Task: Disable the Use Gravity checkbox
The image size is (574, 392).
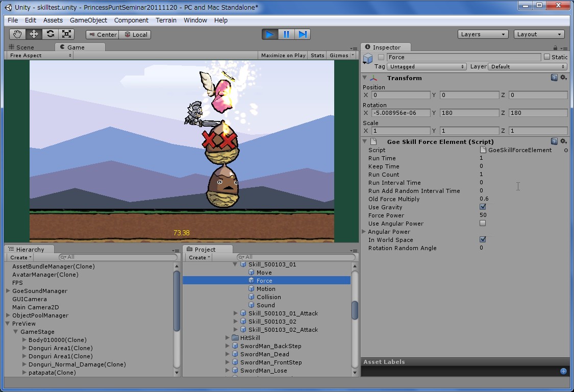Action: pyautogui.click(x=483, y=207)
